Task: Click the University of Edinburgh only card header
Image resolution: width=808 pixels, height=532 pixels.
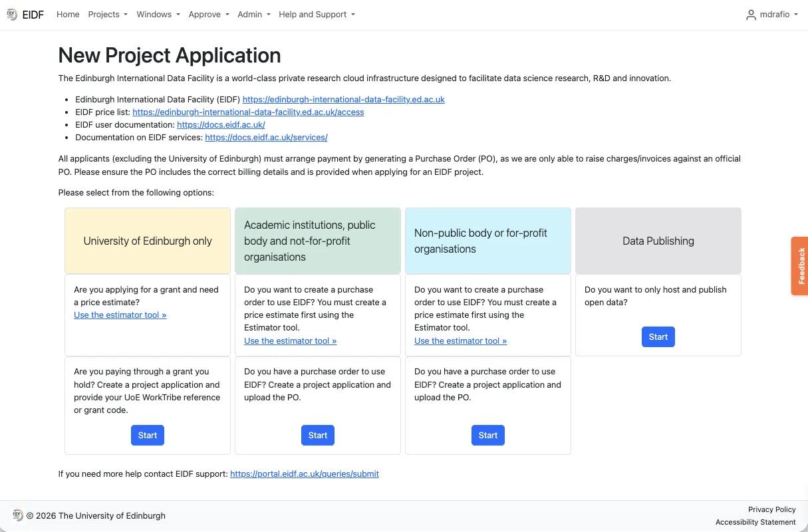Action: (x=148, y=241)
